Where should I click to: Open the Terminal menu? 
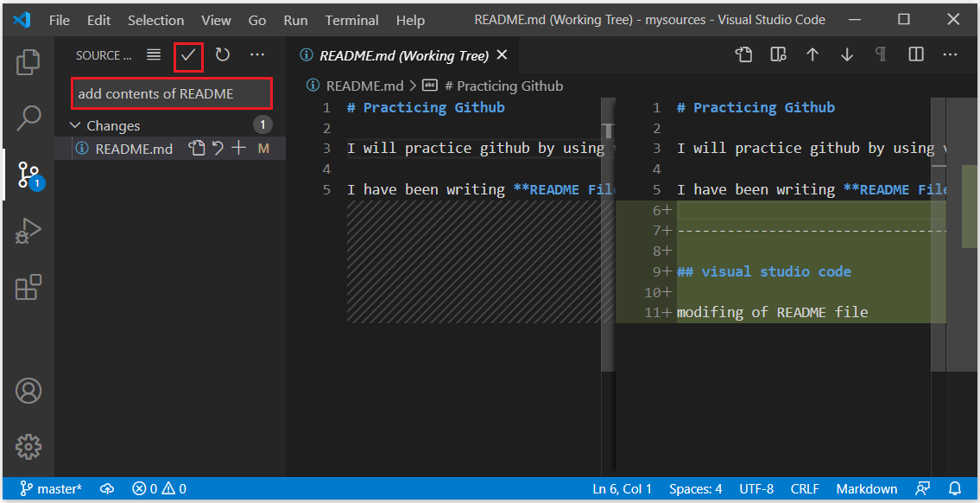352,20
